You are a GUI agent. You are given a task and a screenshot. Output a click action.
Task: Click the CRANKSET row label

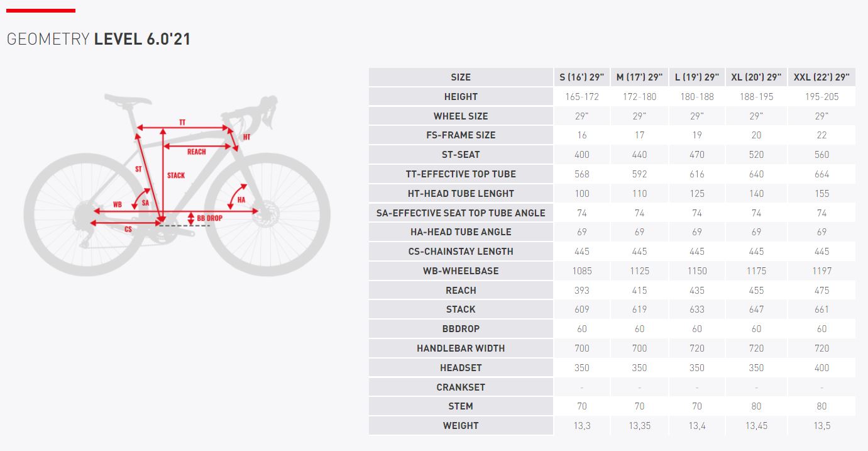461,387
